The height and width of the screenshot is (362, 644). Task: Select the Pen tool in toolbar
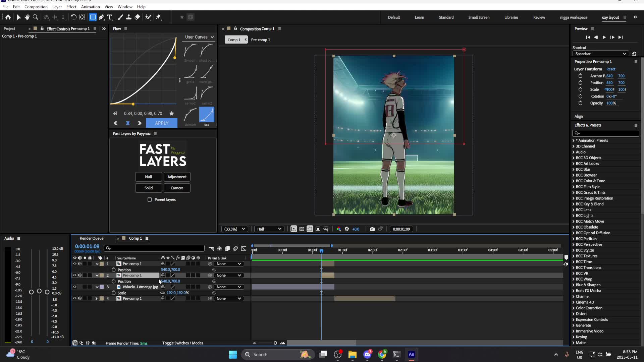tap(101, 17)
